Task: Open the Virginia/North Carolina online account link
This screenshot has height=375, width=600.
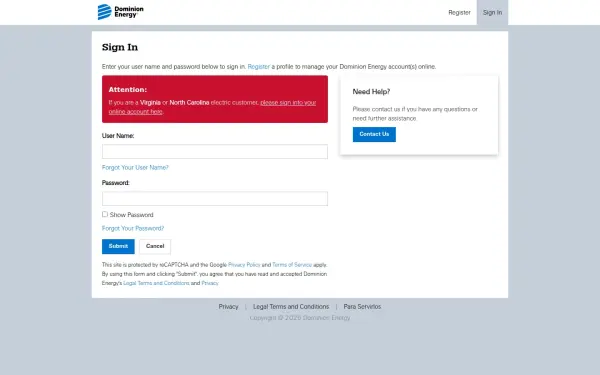Action: pos(212,107)
